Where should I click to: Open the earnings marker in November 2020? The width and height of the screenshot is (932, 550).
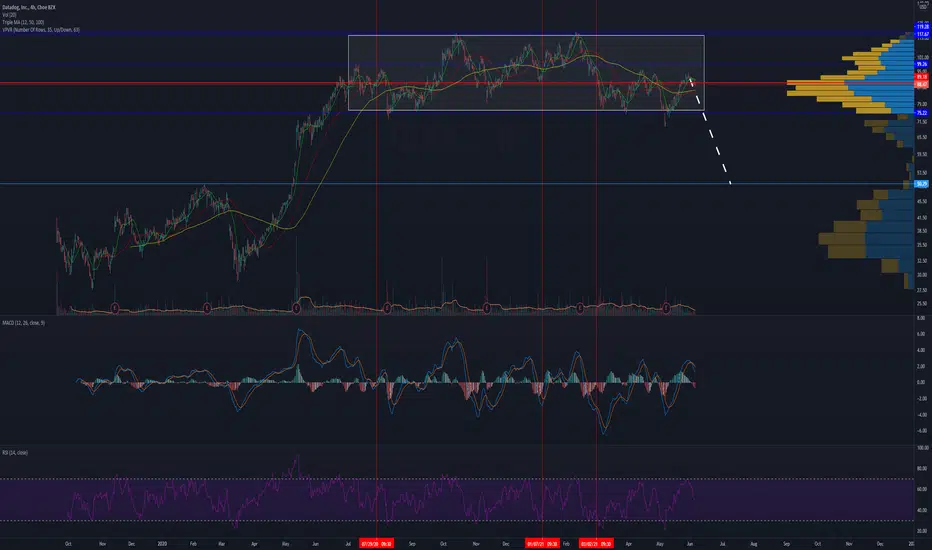[487, 308]
